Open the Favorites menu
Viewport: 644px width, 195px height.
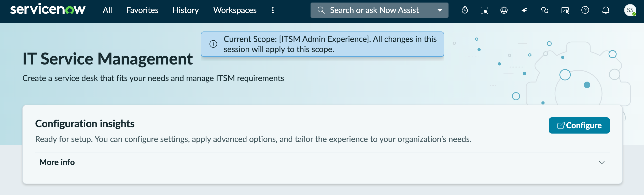coord(142,10)
